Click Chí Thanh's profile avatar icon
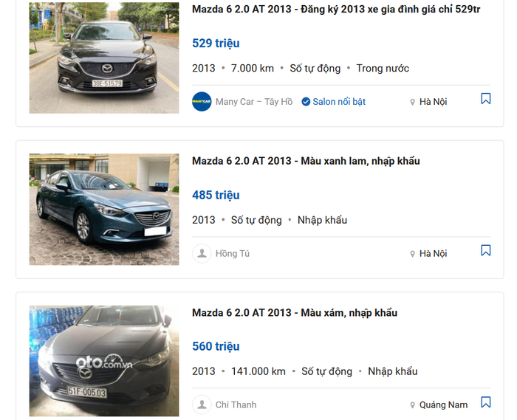 coord(202,404)
